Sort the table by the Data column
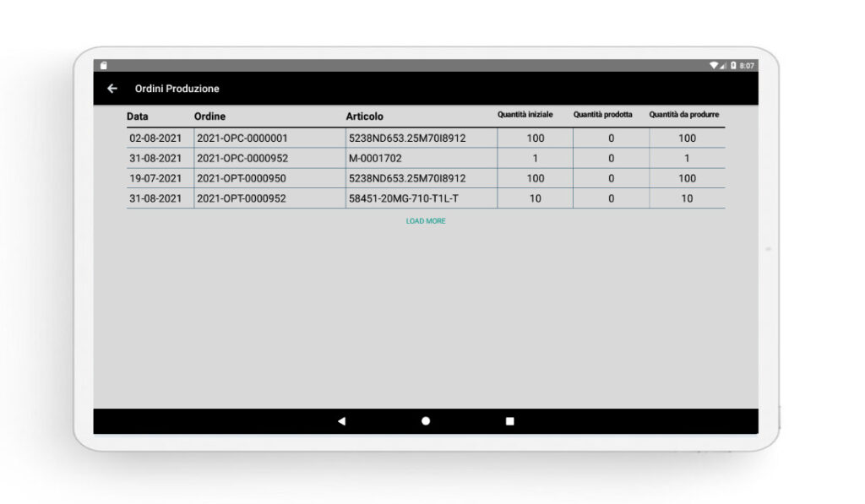This screenshot has width=865, height=504. pos(137,117)
